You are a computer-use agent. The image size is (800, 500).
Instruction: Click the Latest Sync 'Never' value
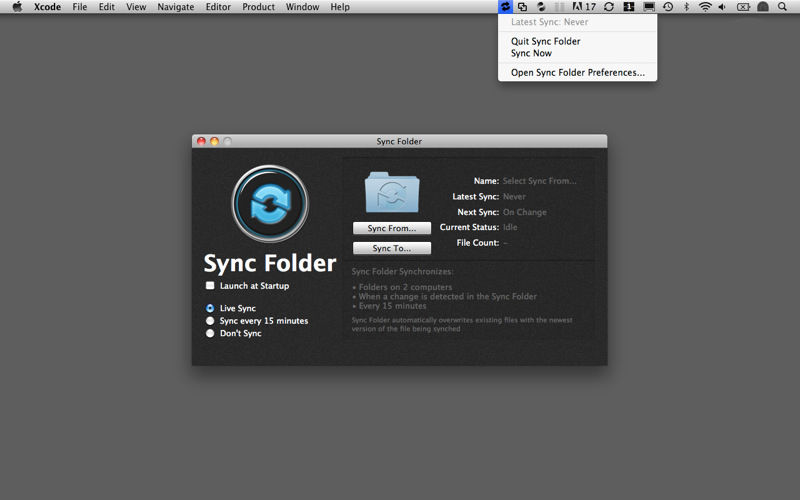[x=514, y=196]
